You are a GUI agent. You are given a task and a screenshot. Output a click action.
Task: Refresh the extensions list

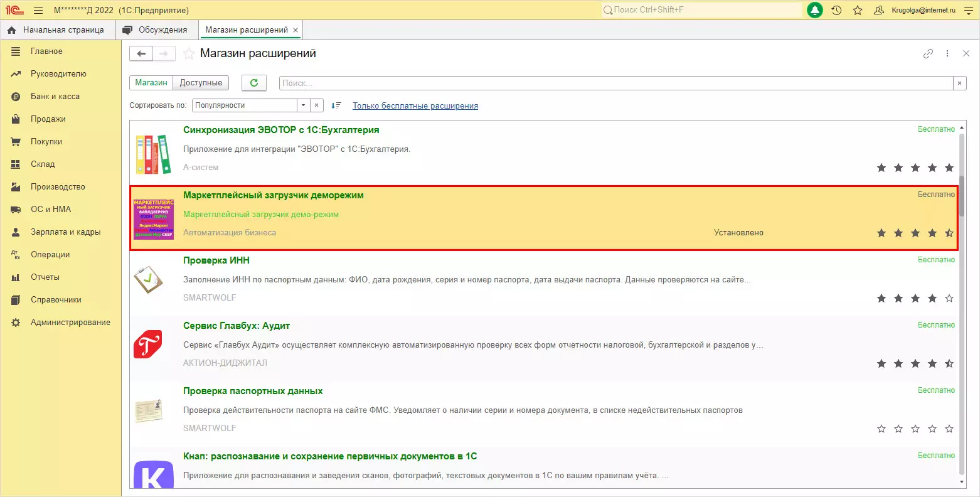[254, 83]
